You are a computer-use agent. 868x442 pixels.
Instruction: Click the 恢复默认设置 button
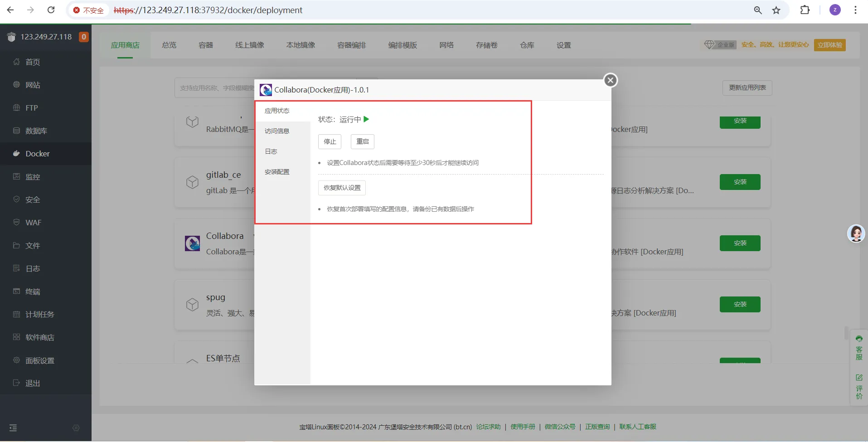pyautogui.click(x=342, y=188)
